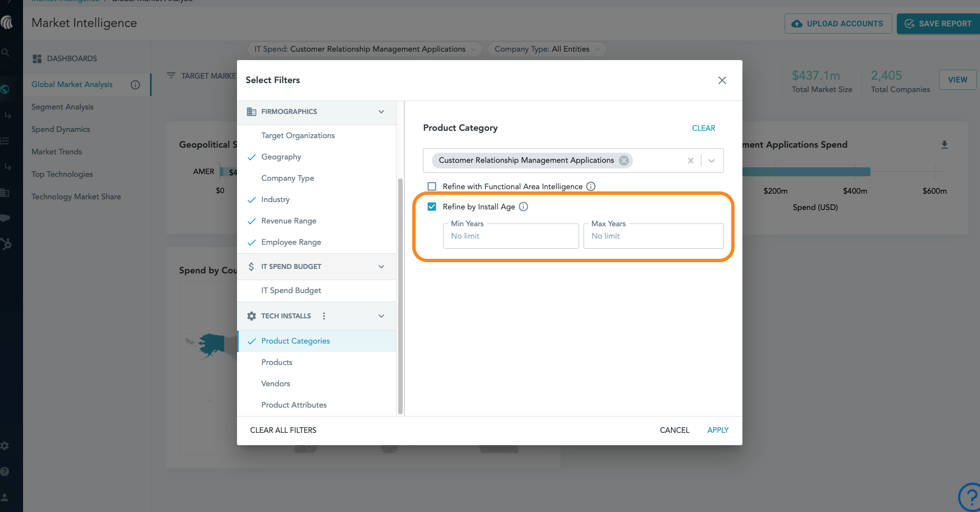Screen dimensions: 980x512
Task: Collapse the Firmographics section
Action: [381, 112]
